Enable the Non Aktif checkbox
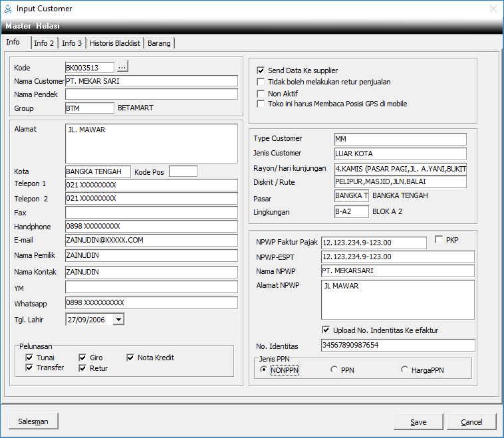 [261, 94]
